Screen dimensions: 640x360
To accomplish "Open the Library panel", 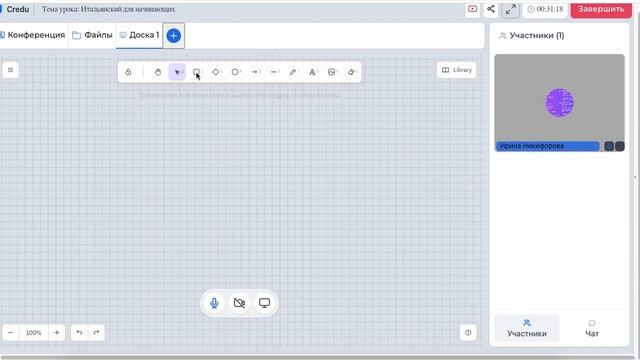I will tap(456, 70).
